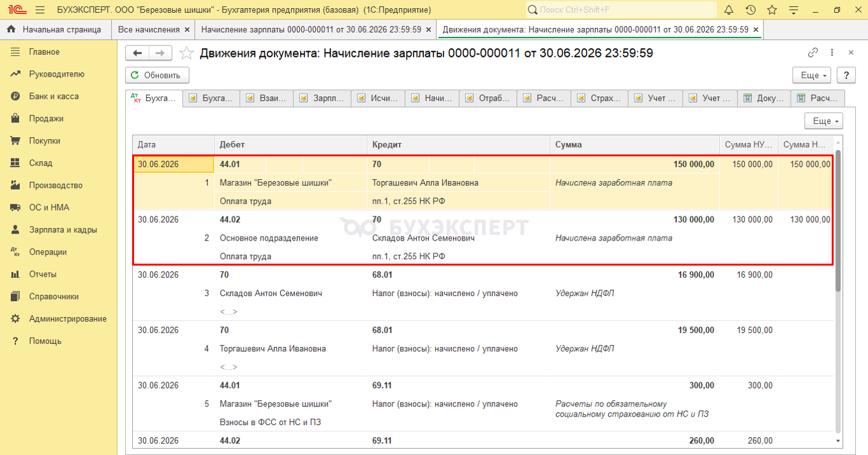This screenshot has height=455, width=868.
Task: Click the Сумма column header
Action: pyautogui.click(x=634, y=145)
